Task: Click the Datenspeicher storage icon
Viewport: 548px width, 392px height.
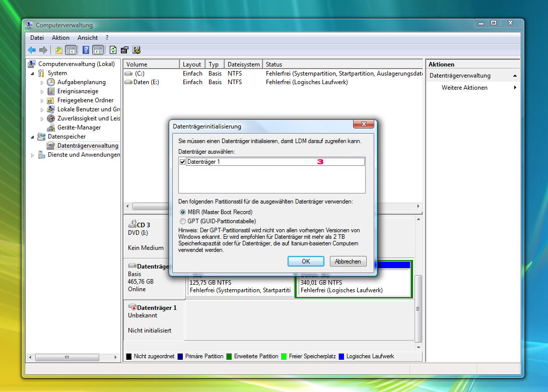Action: click(41, 137)
